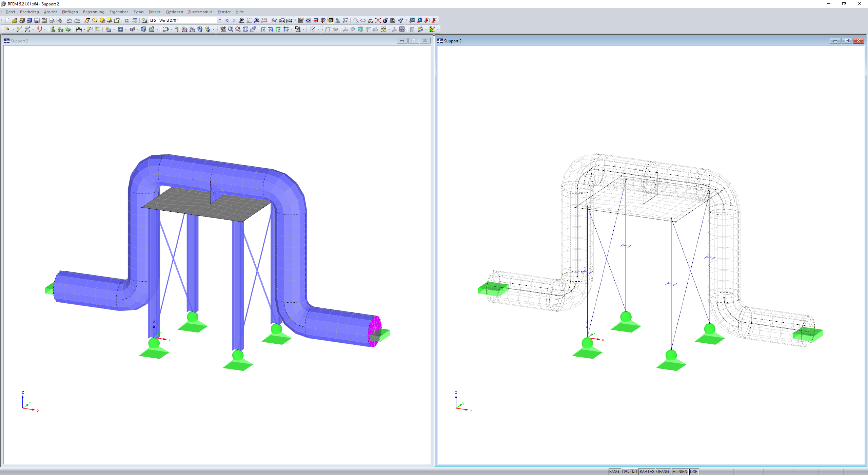This screenshot has width=868, height=475.
Task: Open the Berechnung menu
Action: (94, 12)
